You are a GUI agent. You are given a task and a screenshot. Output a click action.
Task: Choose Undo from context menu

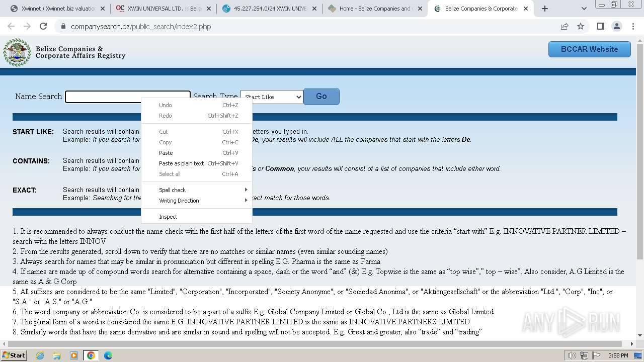197,105
